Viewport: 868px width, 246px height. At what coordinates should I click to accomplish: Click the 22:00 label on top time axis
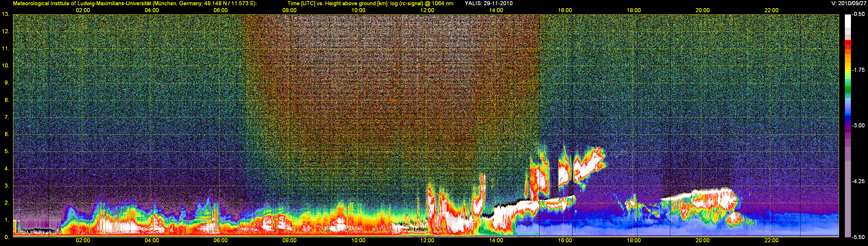pos(771,10)
